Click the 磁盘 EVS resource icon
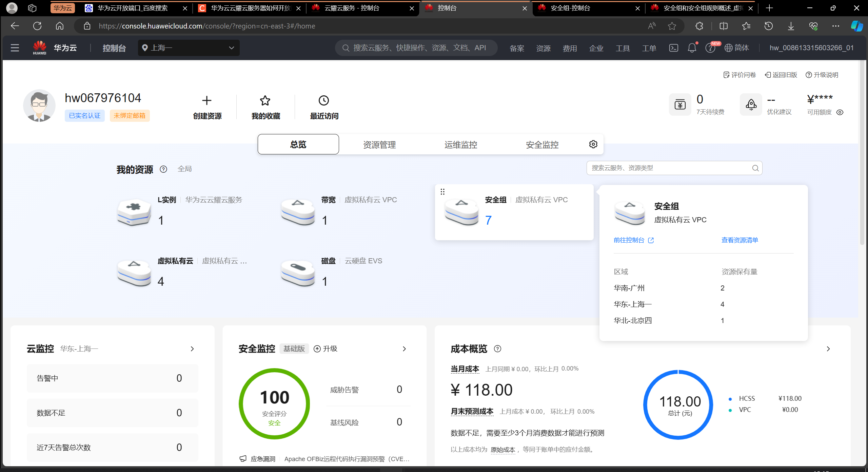 (298, 273)
